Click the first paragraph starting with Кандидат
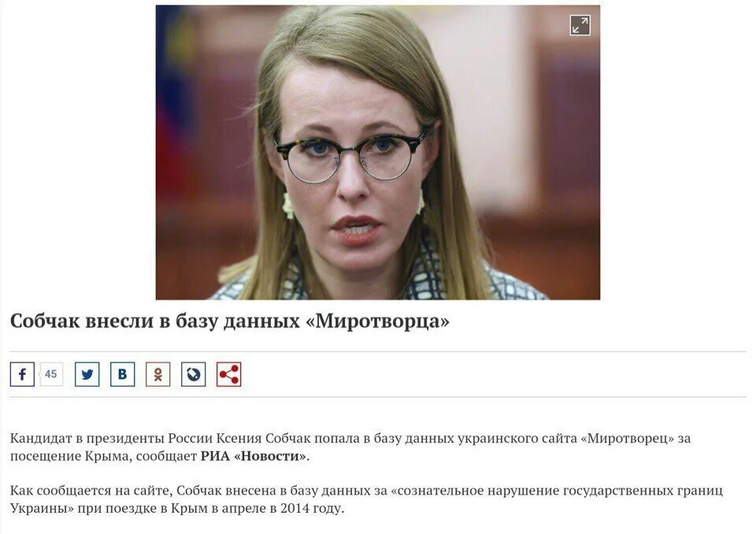756x534 pixels. (350, 447)
